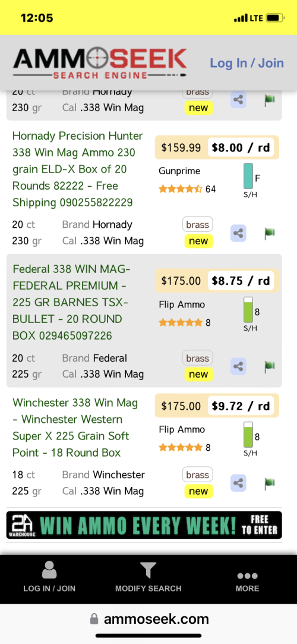This screenshot has height=644, width=297.
Task: Flag the Gunprime Hornady Precision Hunter listing
Action: pyautogui.click(x=270, y=233)
